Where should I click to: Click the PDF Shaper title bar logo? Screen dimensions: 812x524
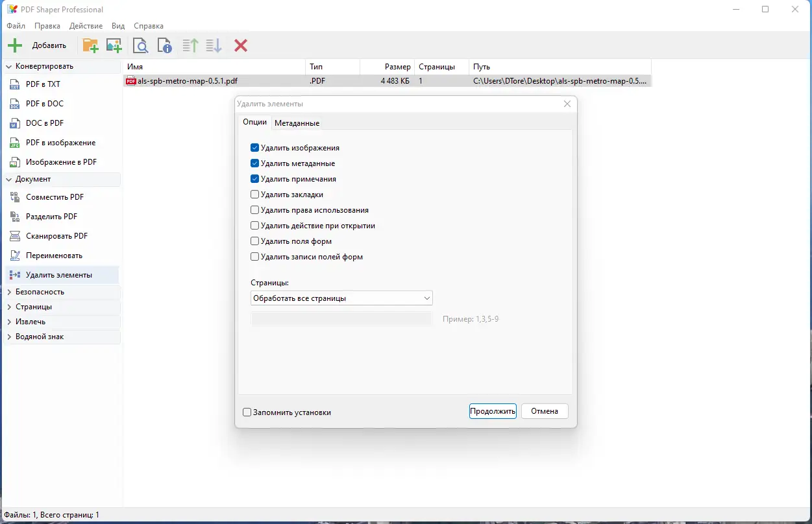12,10
